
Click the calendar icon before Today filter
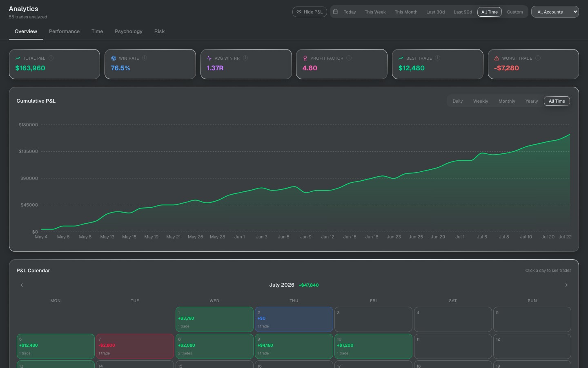click(335, 12)
